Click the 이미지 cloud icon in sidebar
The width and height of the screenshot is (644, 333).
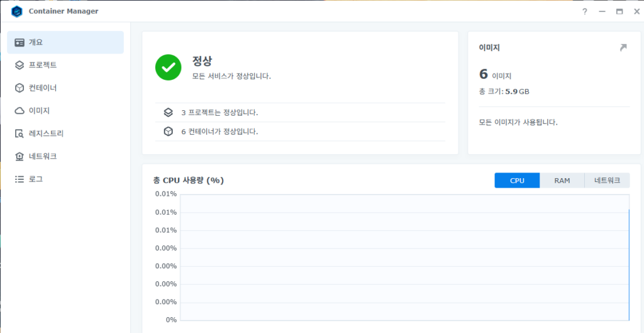(x=19, y=111)
